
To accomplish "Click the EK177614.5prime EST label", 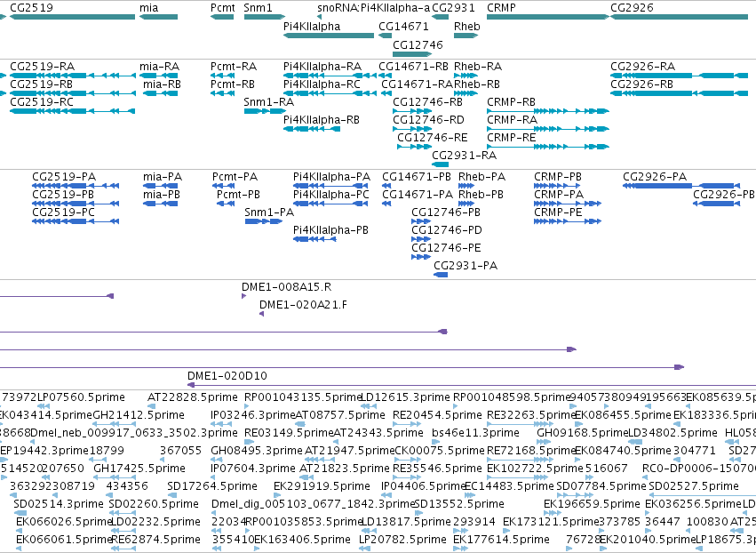I will [x=501, y=540].
